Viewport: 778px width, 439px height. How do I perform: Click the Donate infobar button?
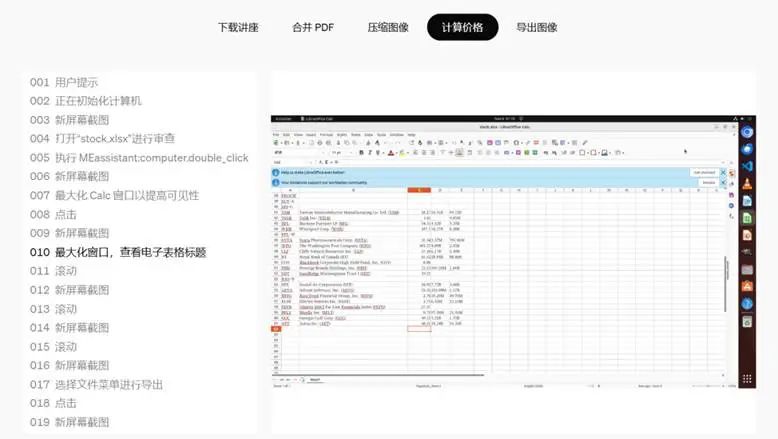709,183
